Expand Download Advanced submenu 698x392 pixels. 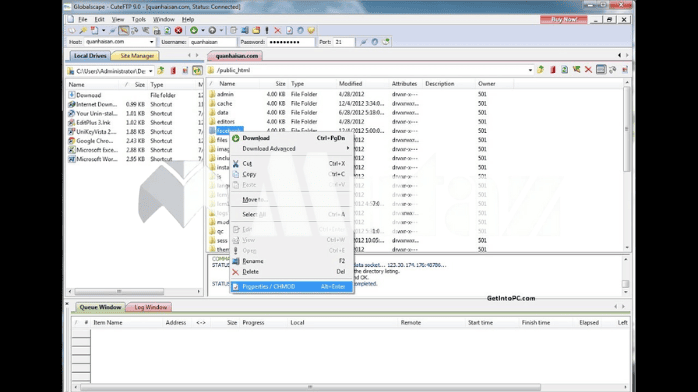(292, 149)
